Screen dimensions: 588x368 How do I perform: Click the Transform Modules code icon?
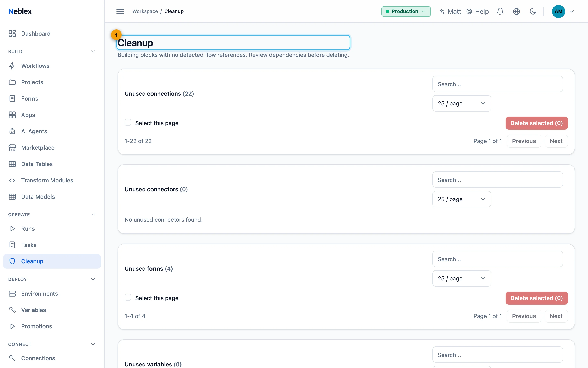point(12,180)
